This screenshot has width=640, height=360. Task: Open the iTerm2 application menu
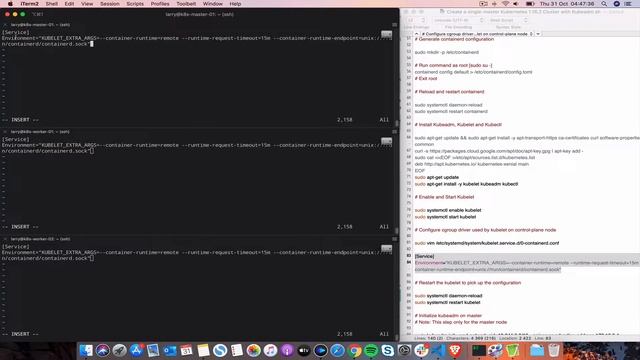29,4
